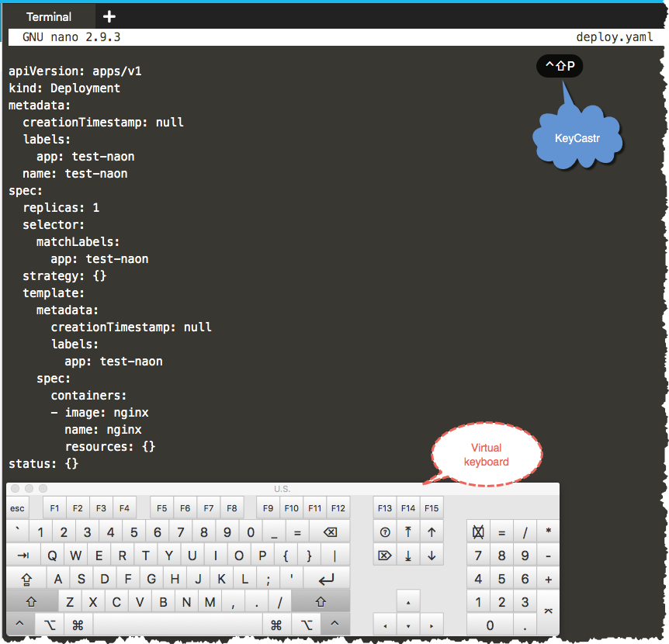Click the End key with the barred down arrow
Screen dimensions: 669x644
(408, 556)
